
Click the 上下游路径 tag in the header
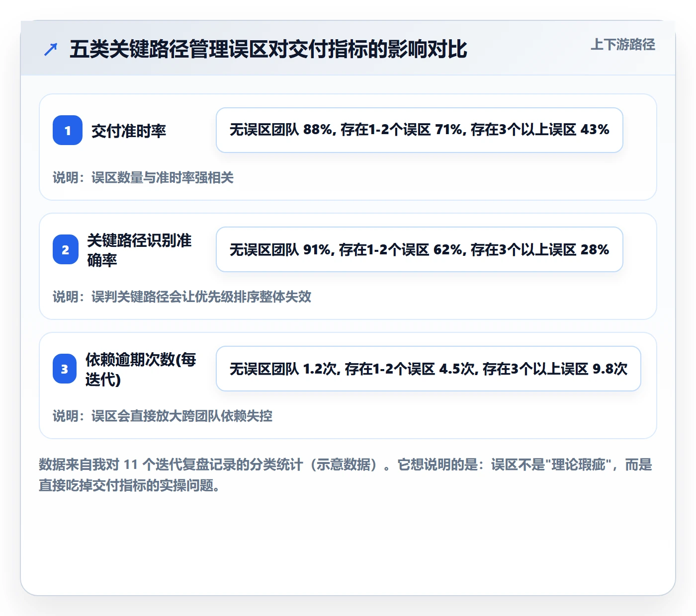(x=623, y=45)
